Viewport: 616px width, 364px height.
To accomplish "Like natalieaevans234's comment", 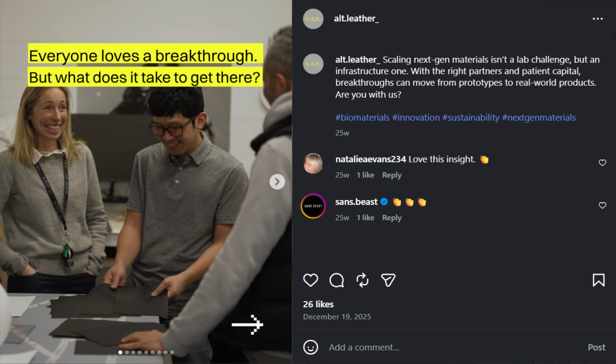I will [x=602, y=163].
